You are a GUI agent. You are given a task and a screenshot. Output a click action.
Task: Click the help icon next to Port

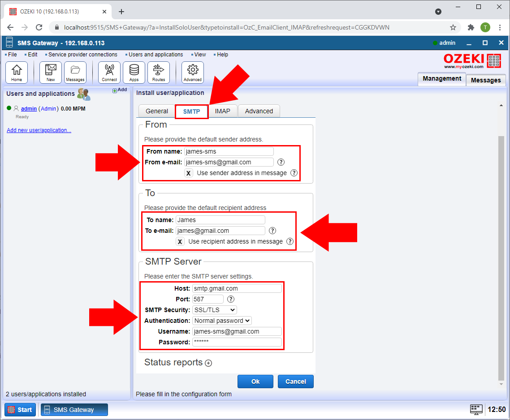coord(231,299)
